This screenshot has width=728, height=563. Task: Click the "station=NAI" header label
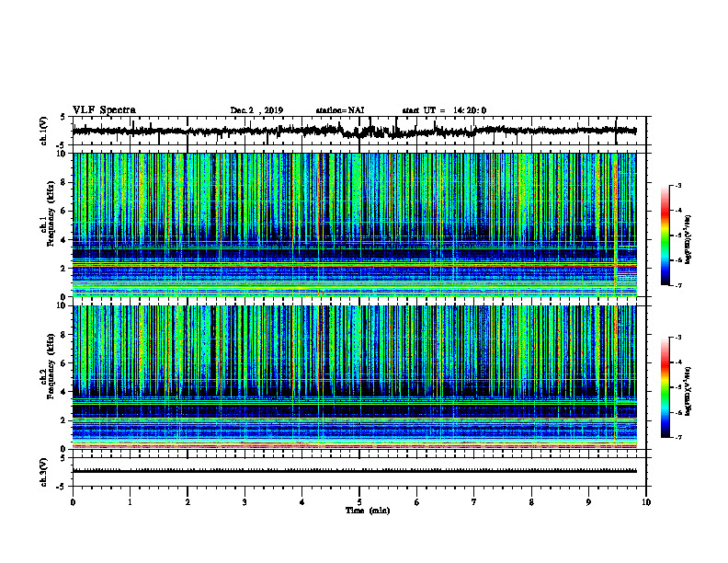[x=340, y=110]
